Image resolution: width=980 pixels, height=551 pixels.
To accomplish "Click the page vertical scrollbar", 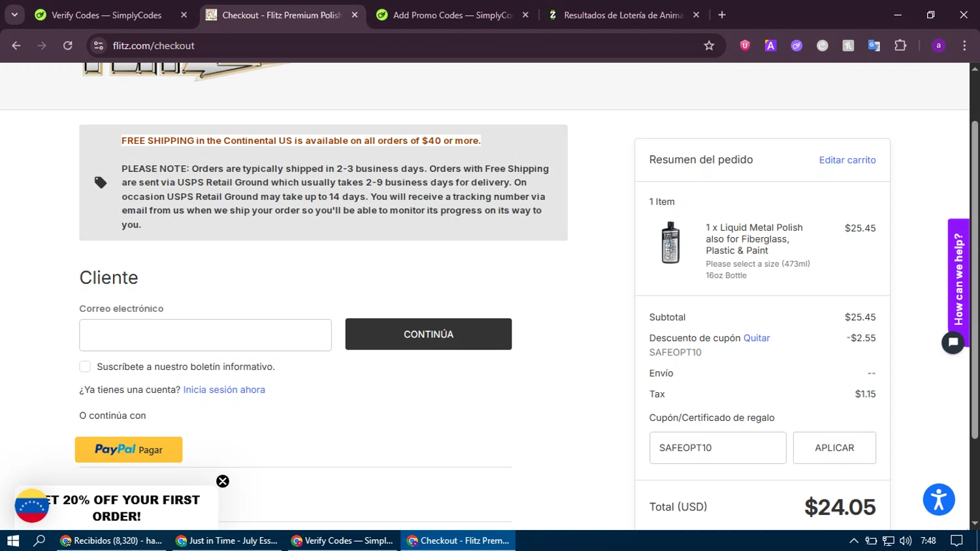I will click(x=974, y=280).
